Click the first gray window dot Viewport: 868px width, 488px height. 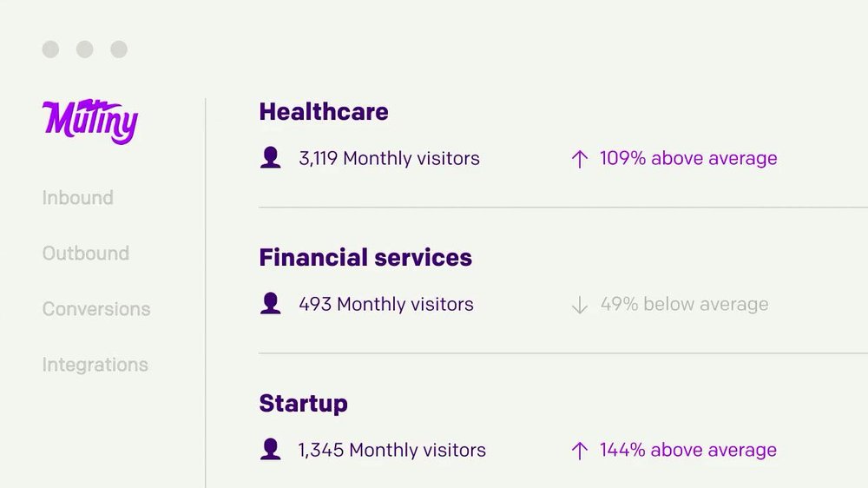pyautogui.click(x=50, y=49)
